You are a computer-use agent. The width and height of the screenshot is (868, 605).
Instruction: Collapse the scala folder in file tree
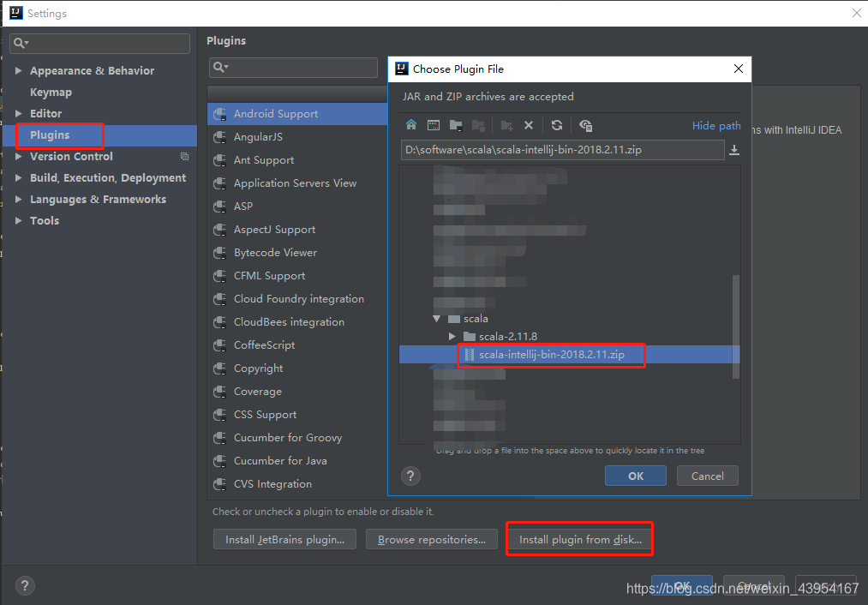(x=437, y=319)
